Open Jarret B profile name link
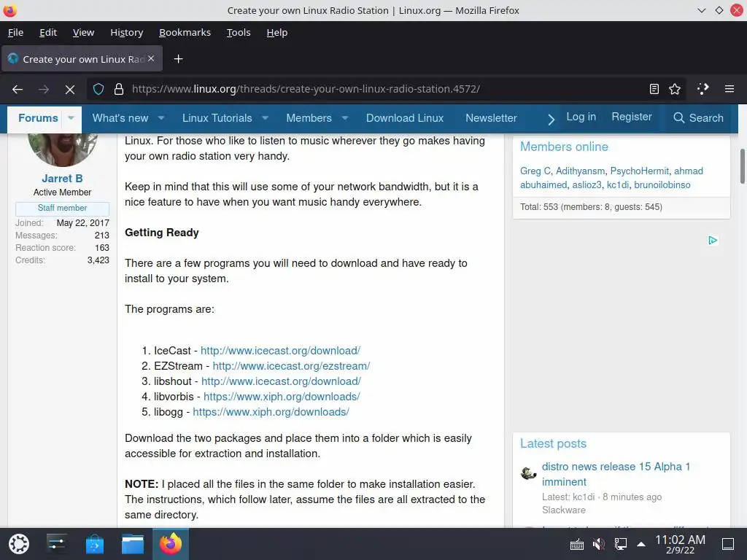The width and height of the screenshot is (747, 560). [x=63, y=179]
